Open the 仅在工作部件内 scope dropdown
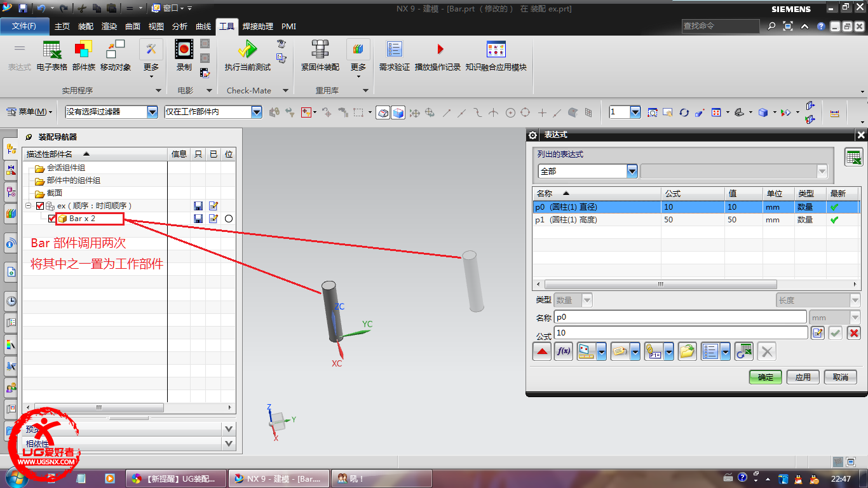868x488 pixels. (x=257, y=112)
